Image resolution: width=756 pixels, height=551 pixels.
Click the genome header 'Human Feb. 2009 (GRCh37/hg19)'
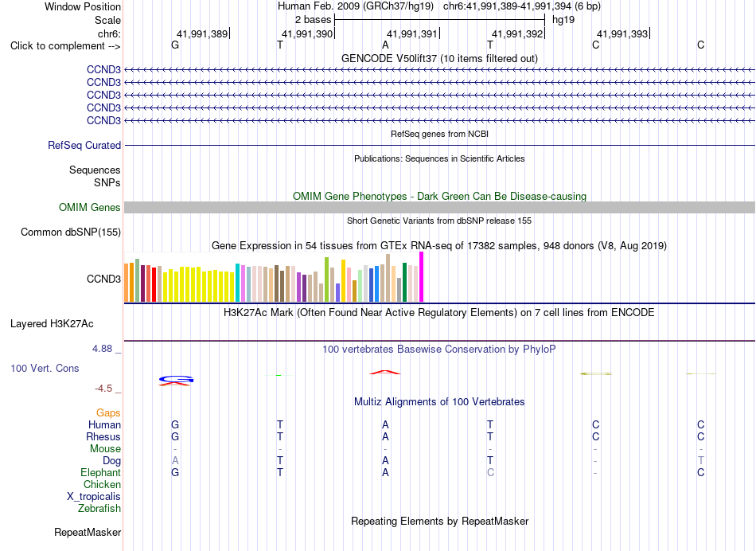pos(356,6)
